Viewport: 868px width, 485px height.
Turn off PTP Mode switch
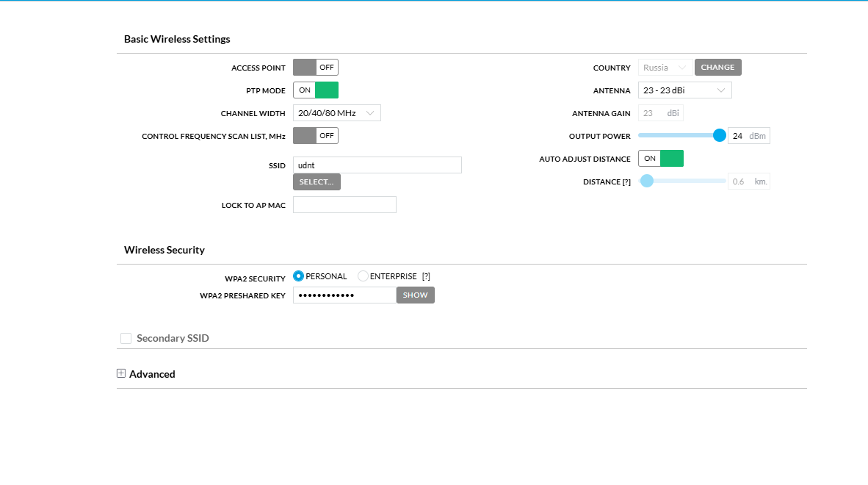pyautogui.click(x=315, y=90)
